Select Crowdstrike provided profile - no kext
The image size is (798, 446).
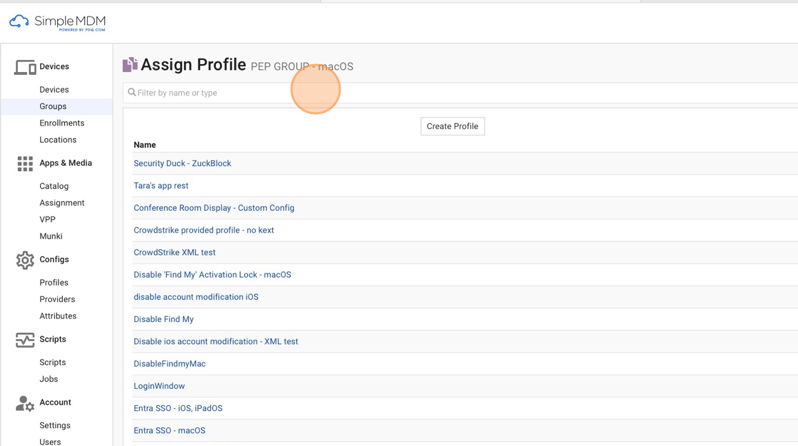click(204, 230)
